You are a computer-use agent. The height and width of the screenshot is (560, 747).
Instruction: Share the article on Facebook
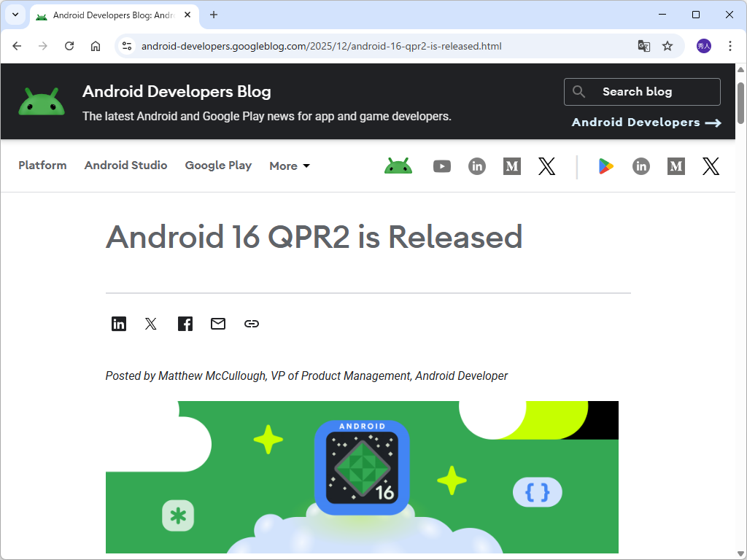185,324
